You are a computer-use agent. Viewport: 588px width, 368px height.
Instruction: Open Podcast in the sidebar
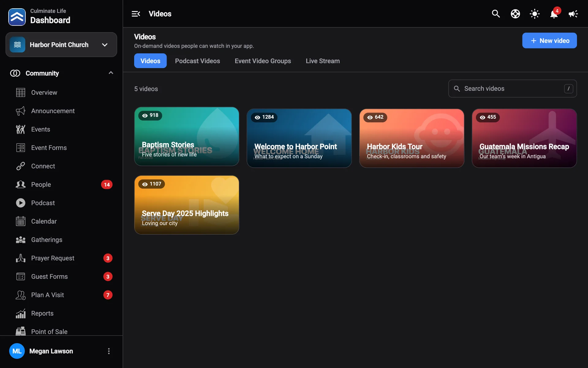[61, 203]
